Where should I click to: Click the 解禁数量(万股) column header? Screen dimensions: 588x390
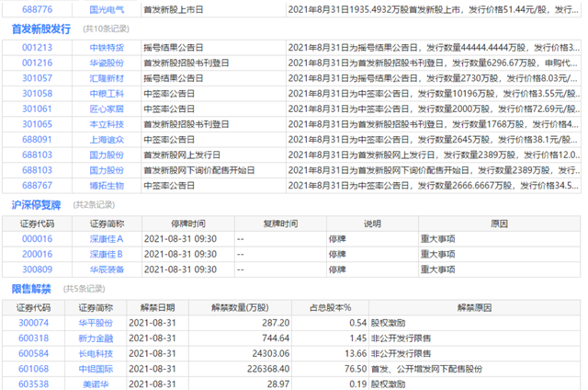click(240, 308)
